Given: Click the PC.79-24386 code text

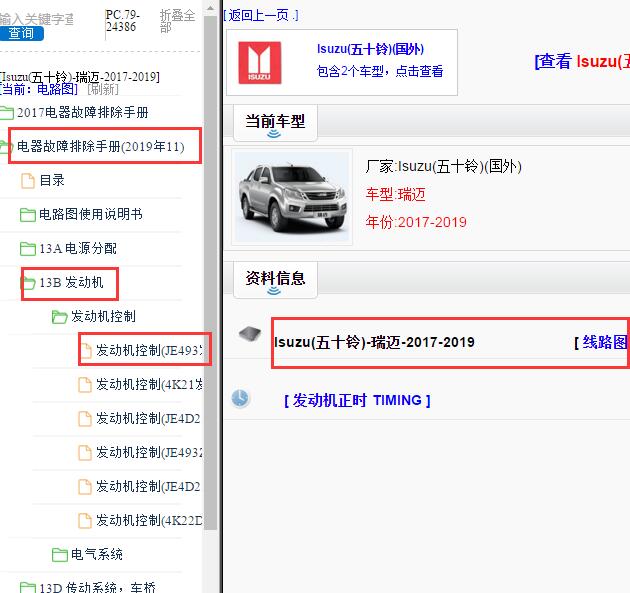Looking at the screenshot, I should click(123, 21).
